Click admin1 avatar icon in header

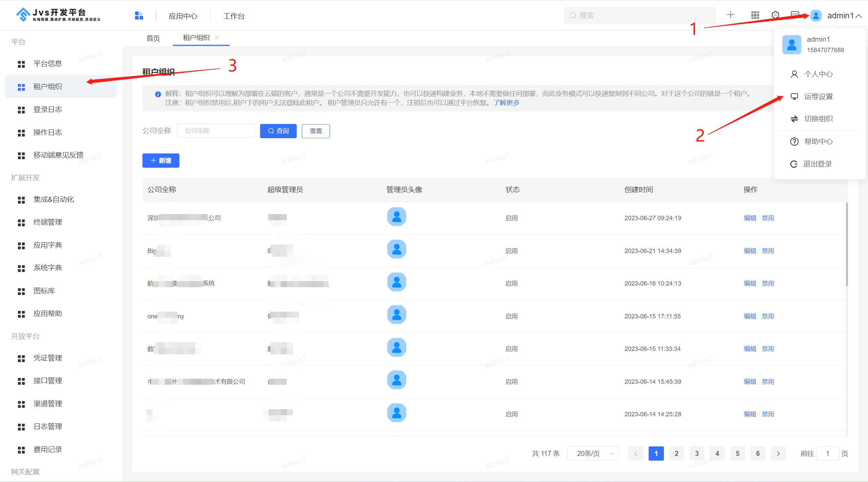point(816,16)
